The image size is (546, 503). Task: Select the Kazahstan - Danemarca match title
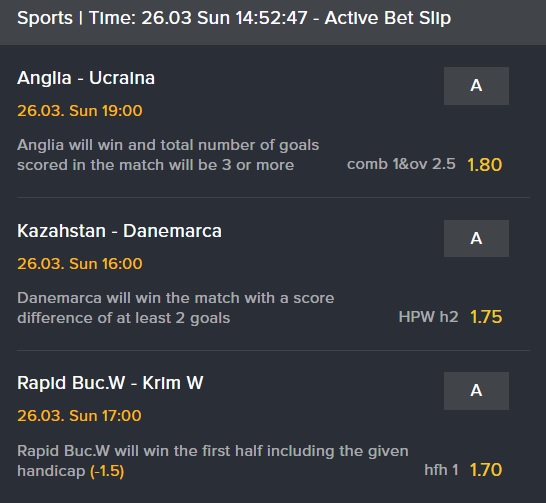119,231
